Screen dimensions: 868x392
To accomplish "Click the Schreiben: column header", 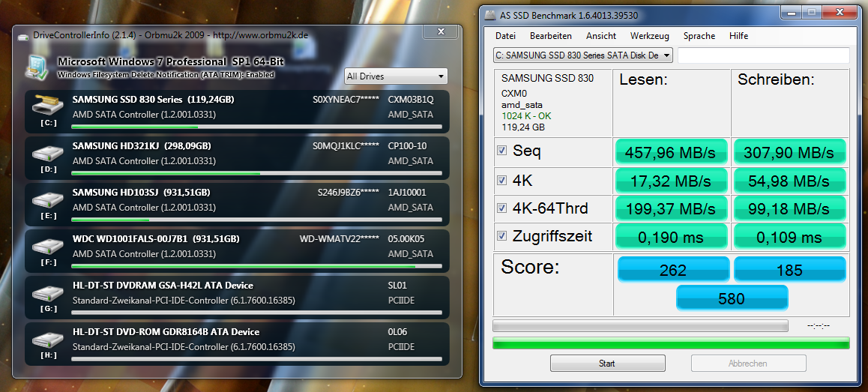I will (x=776, y=80).
